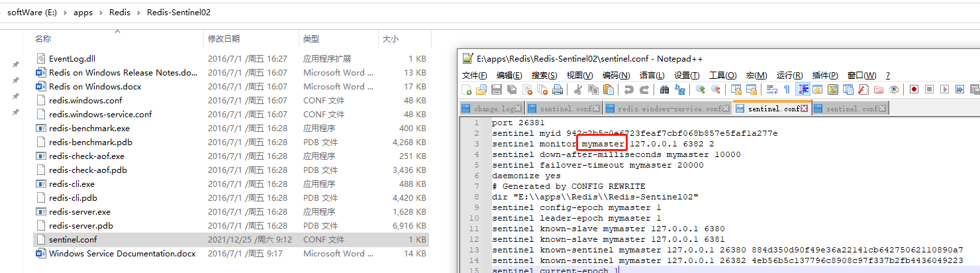
Task: Close the redis.windows-service.conf tab
Action: tap(727, 109)
